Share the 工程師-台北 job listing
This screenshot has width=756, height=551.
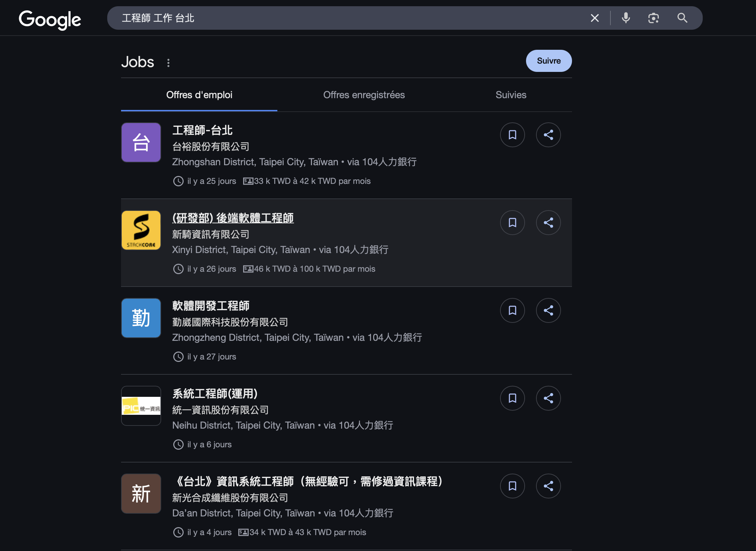pos(548,135)
